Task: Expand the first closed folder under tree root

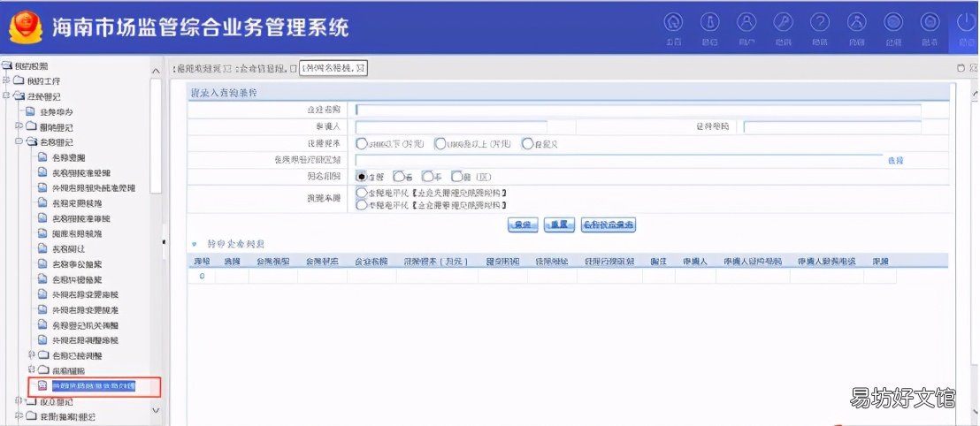Action: coord(5,81)
